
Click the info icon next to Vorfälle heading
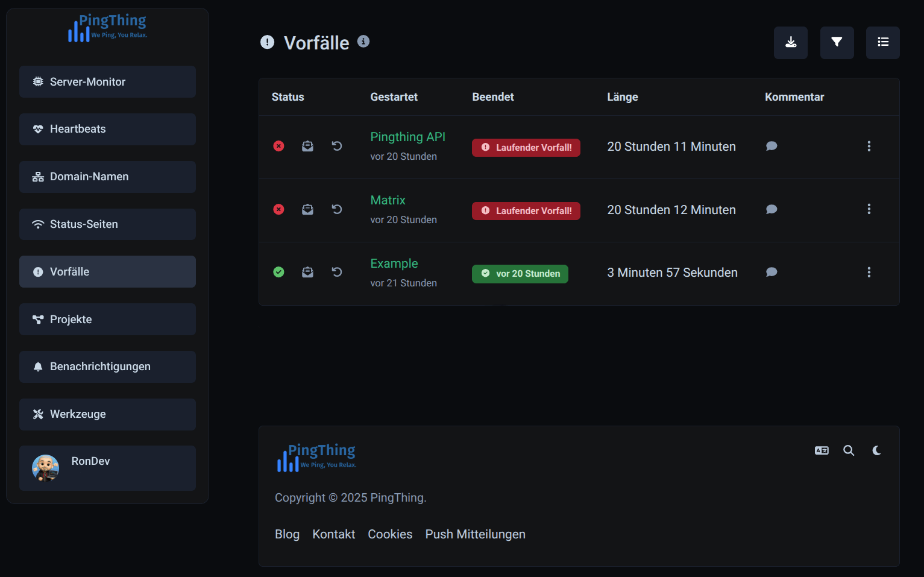click(x=363, y=42)
